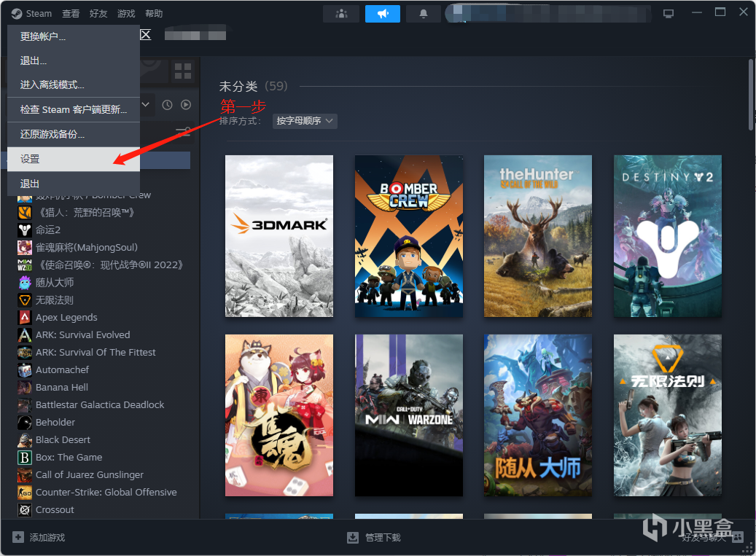
Task: Open the notifications bell icon
Action: 424,14
